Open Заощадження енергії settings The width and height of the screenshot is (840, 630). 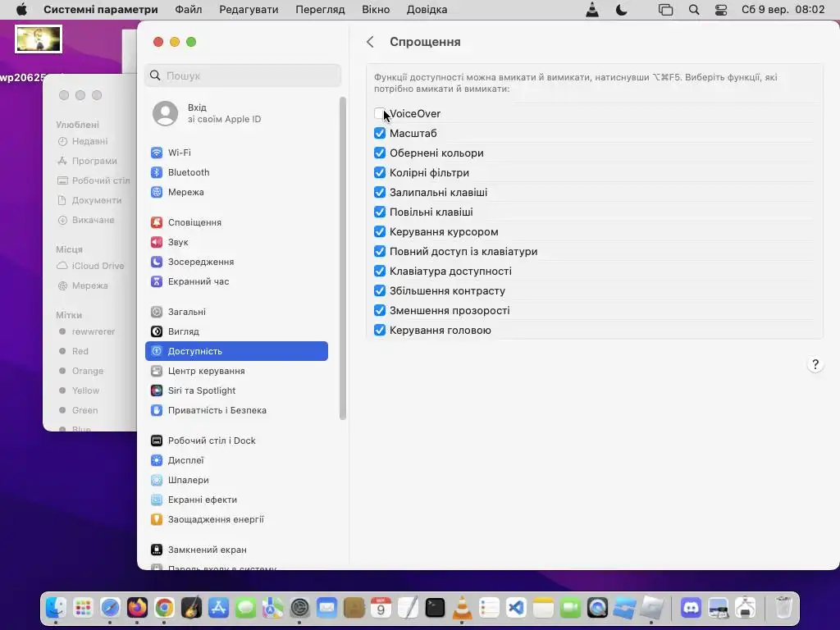tap(236, 519)
